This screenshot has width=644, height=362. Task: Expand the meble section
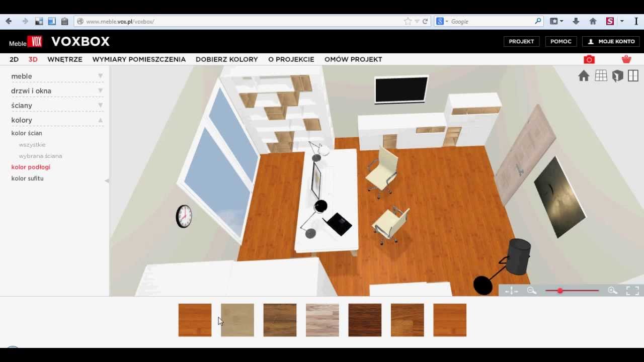tap(57, 76)
